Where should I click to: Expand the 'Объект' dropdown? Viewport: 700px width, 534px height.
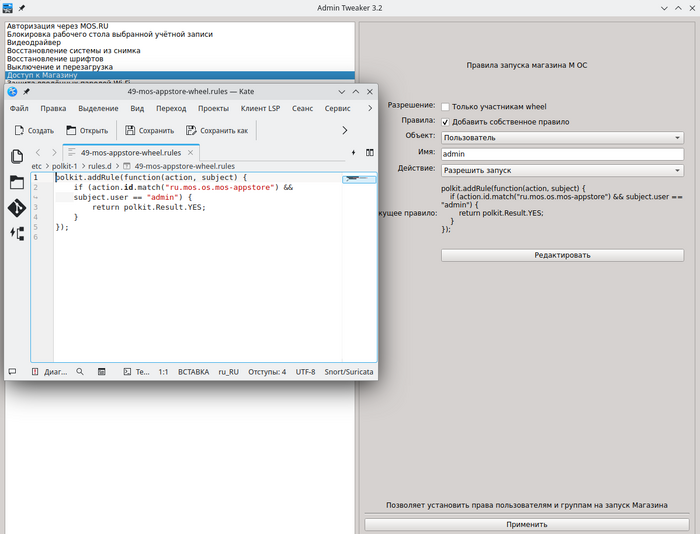click(x=561, y=137)
